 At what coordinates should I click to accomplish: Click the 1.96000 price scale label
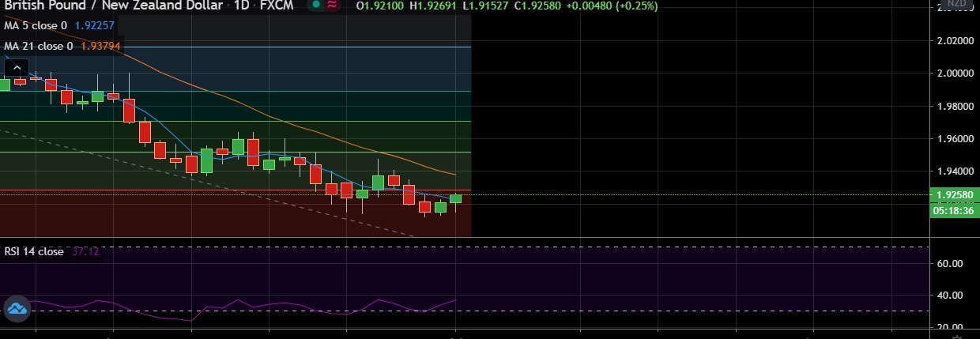point(954,138)
